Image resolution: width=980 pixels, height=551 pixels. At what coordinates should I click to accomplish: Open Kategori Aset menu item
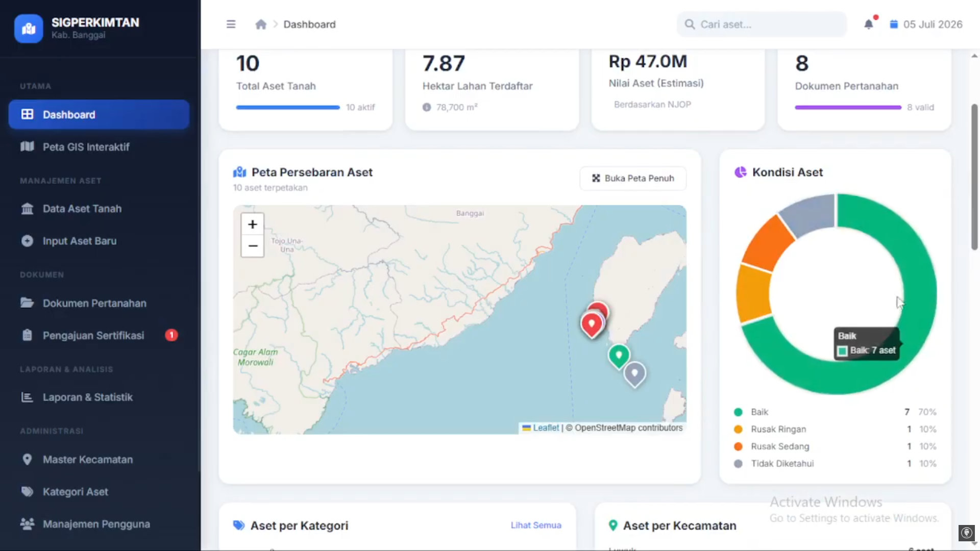click(x=99, y=492)
